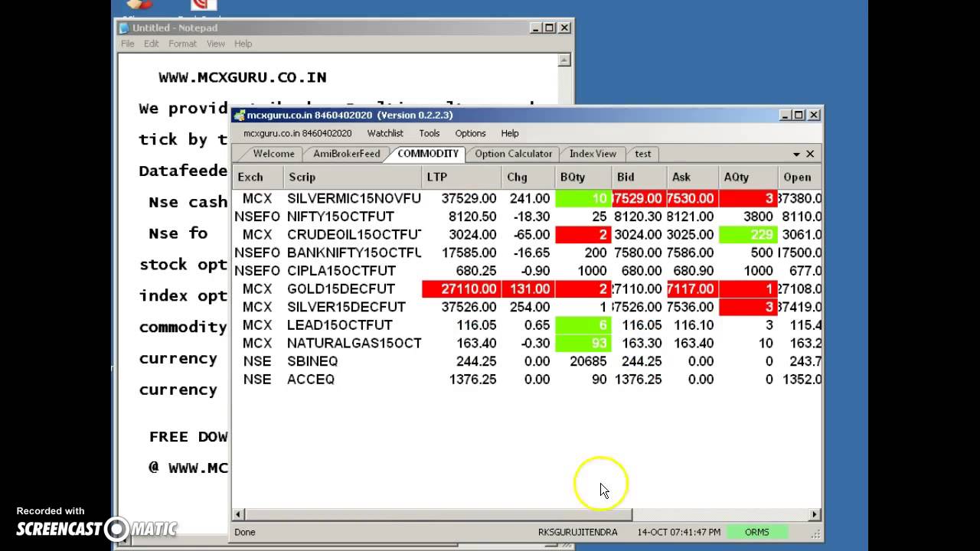The image size is (980, 551).
Task: Select the CRUDEOIL15OCTFUT scrip row
Action: tap(527, 234)
